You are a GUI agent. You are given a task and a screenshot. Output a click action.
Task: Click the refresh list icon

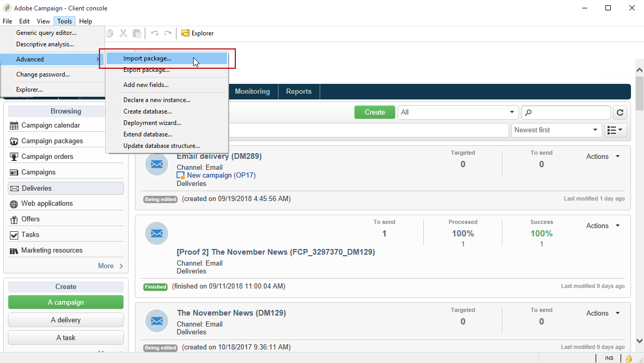click(620, 112)
